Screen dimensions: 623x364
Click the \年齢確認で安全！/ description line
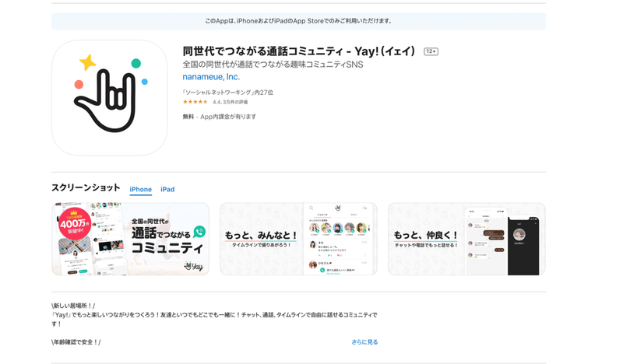pyautogui.click(x=76, y=341)
